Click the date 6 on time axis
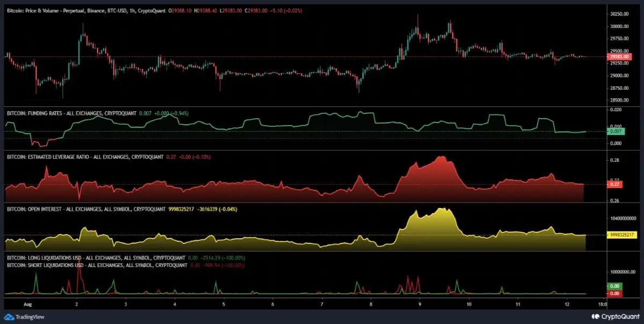The width and height of the screenshot is (644, 324). pos(273,304)
